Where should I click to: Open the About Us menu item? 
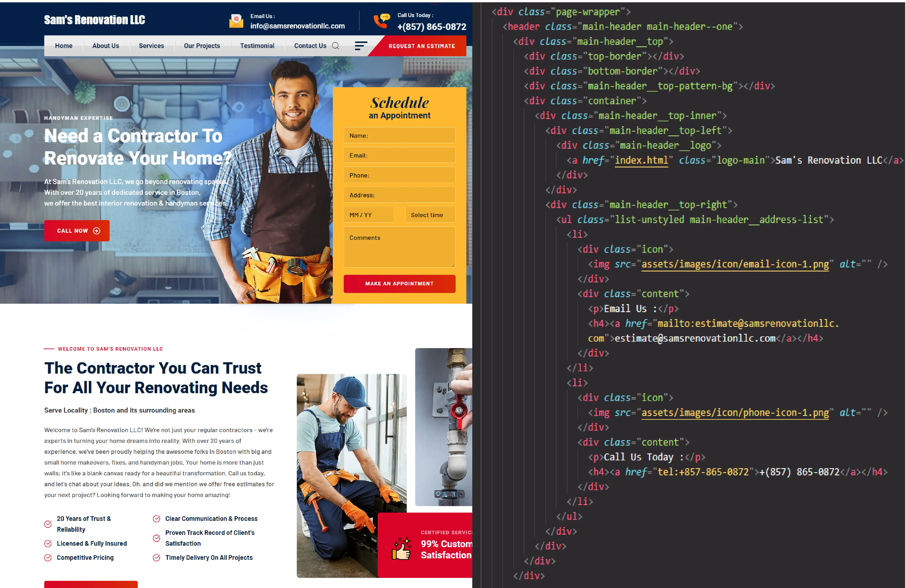coord(106,46)
